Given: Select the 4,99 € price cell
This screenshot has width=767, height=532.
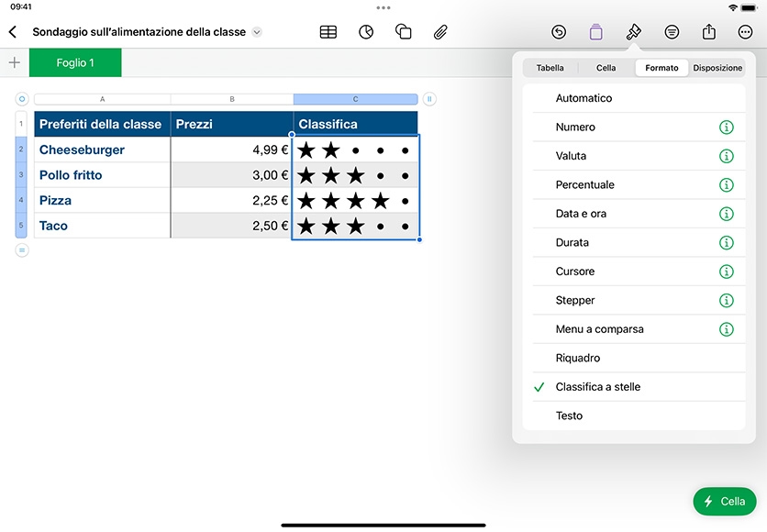Looking at the screenshot, I should pyautogui.click(x=232, y=150).
